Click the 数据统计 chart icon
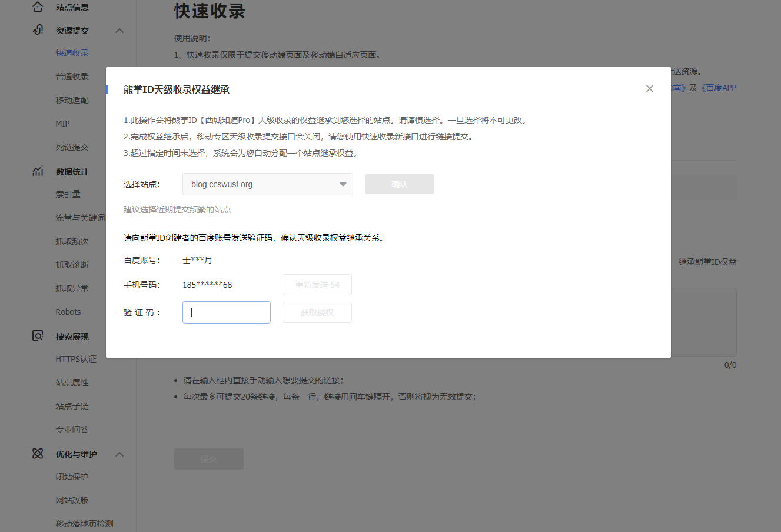The height and width of the screenshot is (532, 781). [38, 171]
